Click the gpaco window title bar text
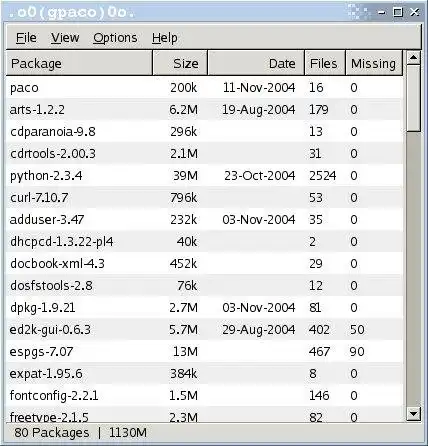The height and width of the screenshot is (446, 428). point(72,13)
